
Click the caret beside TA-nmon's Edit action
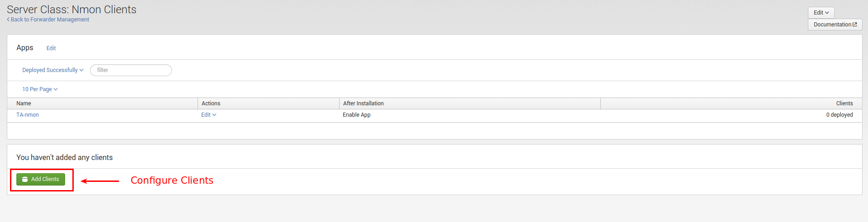214,115
